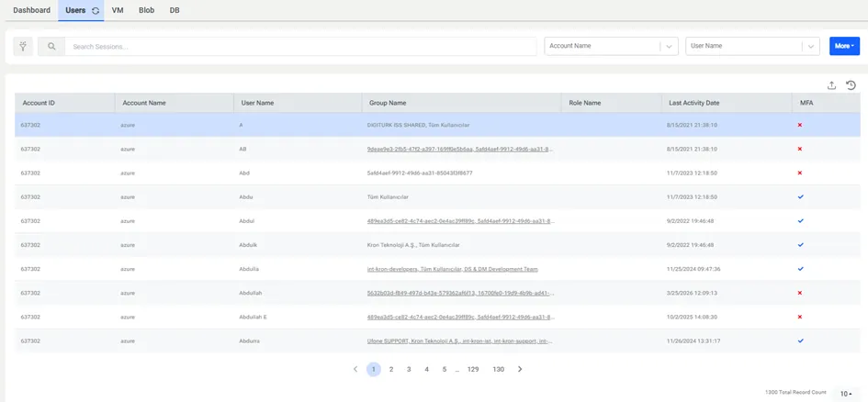Screen dimensions: 868x402
Task: Click the export upload icon above table
Action: (831, 85)
